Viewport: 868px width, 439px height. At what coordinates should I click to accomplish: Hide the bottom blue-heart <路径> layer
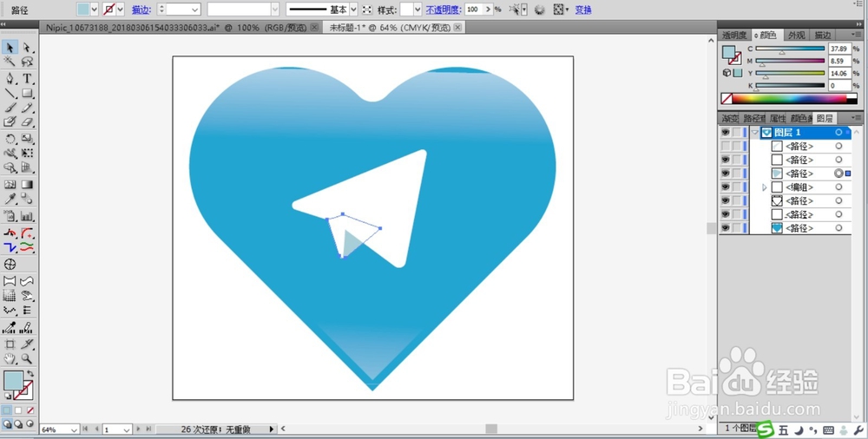[x=725, y=228]
